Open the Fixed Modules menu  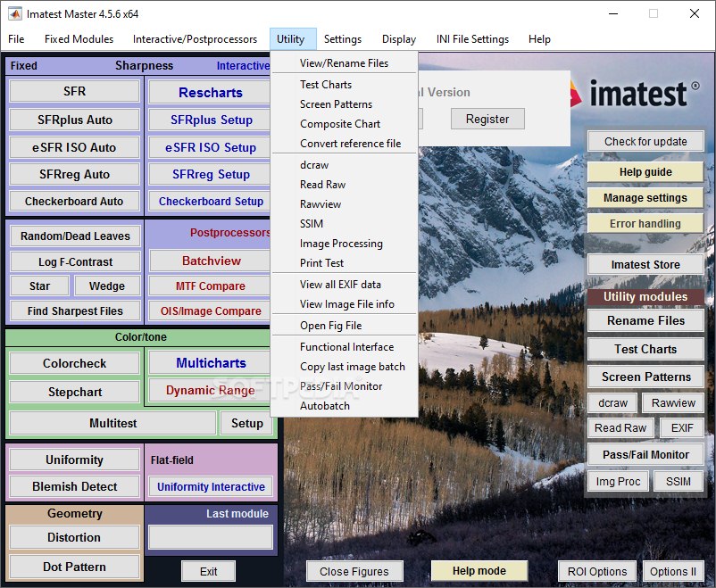point(79,39)
